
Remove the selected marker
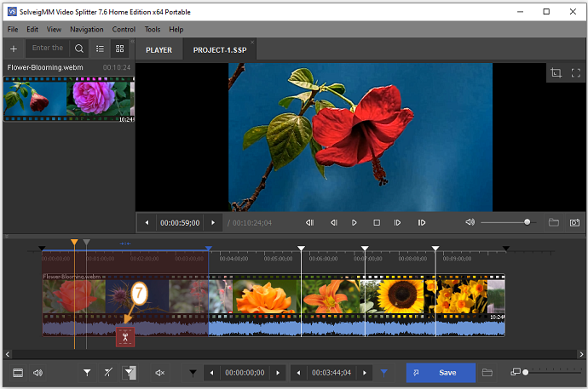click(x=108, y=373)
